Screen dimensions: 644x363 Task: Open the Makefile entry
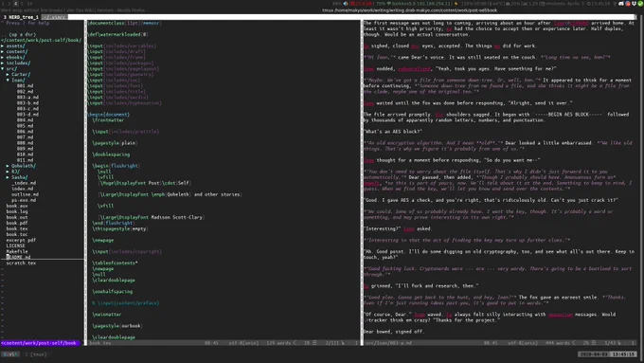pyautogui.click(x=17, y=251)
